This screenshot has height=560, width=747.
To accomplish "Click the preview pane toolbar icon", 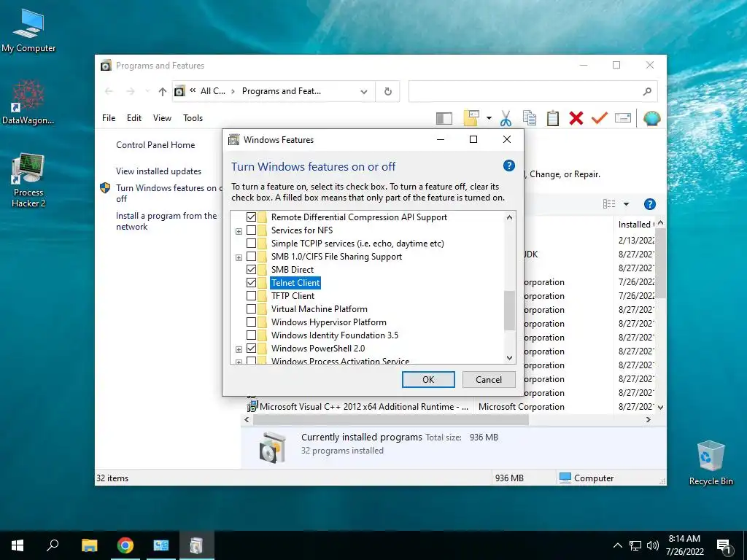I will point(444,118).
